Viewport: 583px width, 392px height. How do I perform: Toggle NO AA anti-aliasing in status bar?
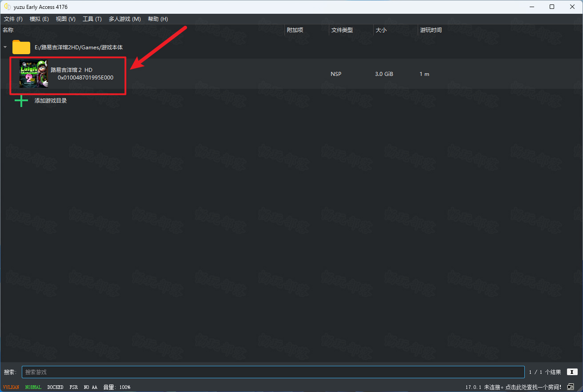pos(91,387)
